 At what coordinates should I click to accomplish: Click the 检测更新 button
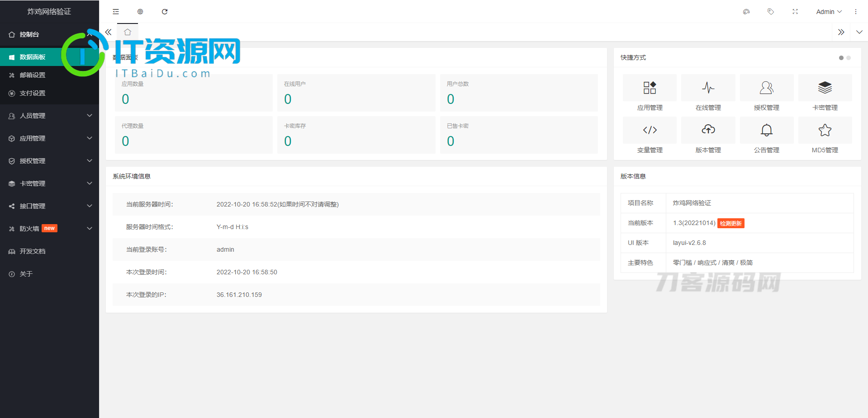pyautogui.click(x=730, y=223)
